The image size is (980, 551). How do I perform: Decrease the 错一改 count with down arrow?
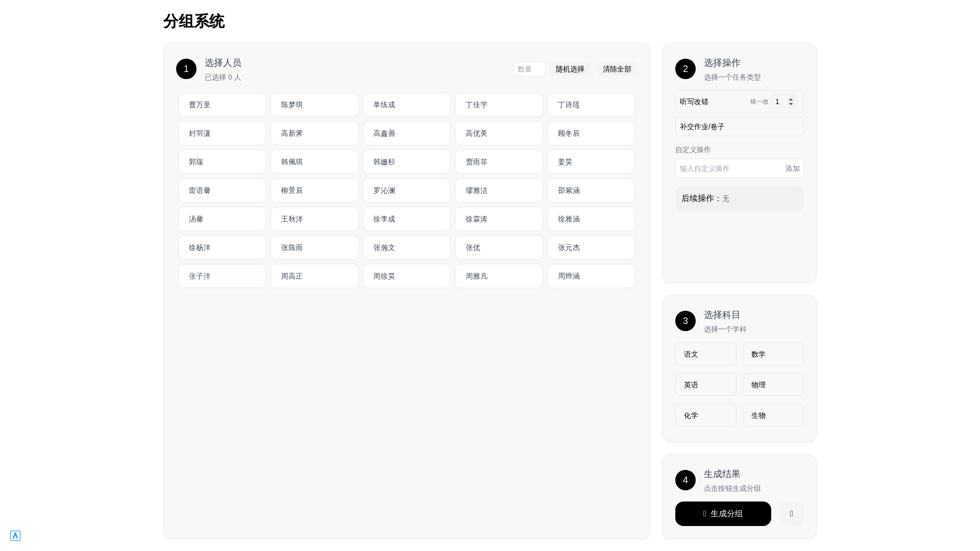791,104
